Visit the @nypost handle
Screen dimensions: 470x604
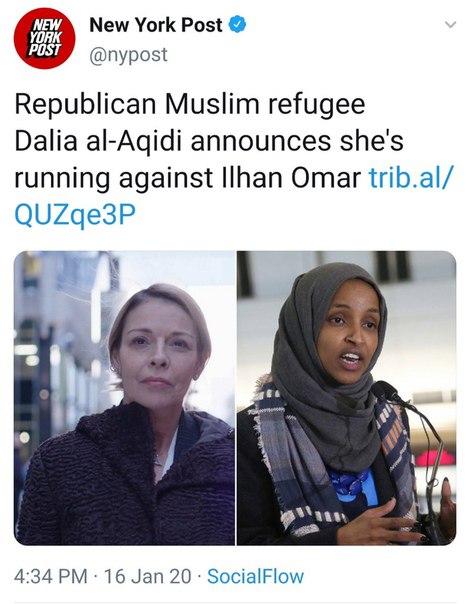pos(128,55)
